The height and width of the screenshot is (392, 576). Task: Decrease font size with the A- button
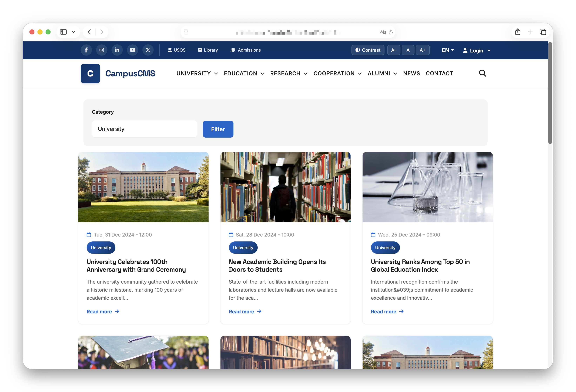[x=394, y=50]
